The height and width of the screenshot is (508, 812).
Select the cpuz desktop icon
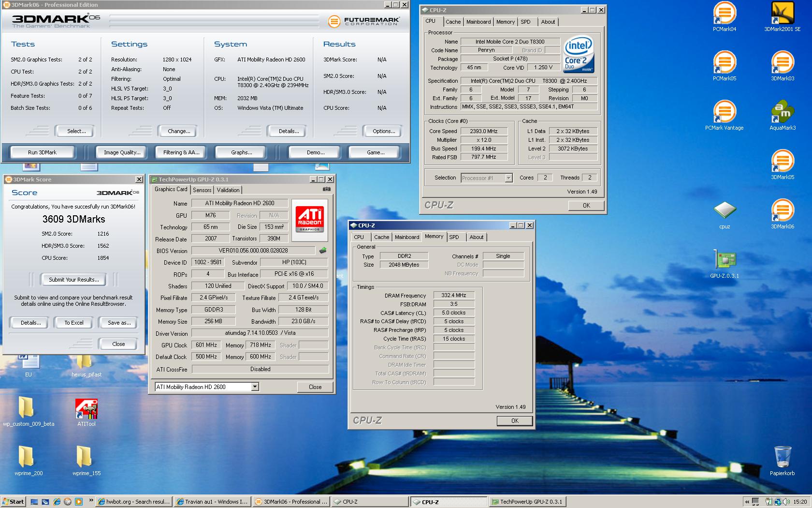pos(724,214)
